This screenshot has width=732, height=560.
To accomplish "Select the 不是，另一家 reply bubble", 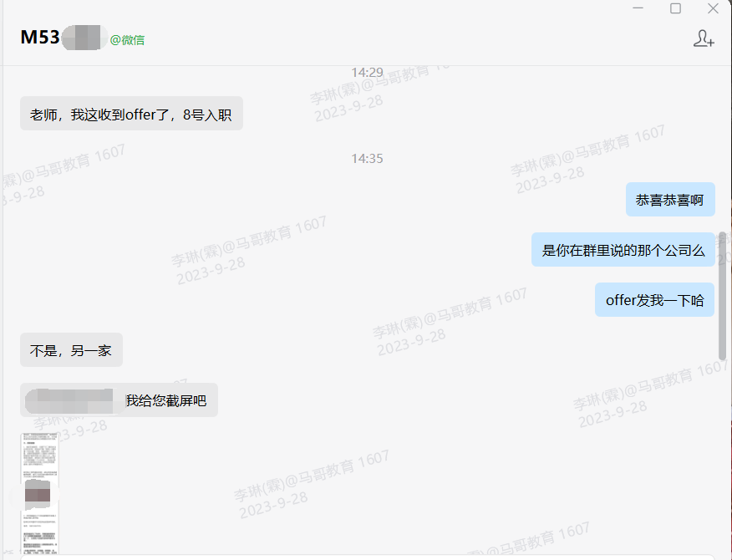I will coord(71,350).
